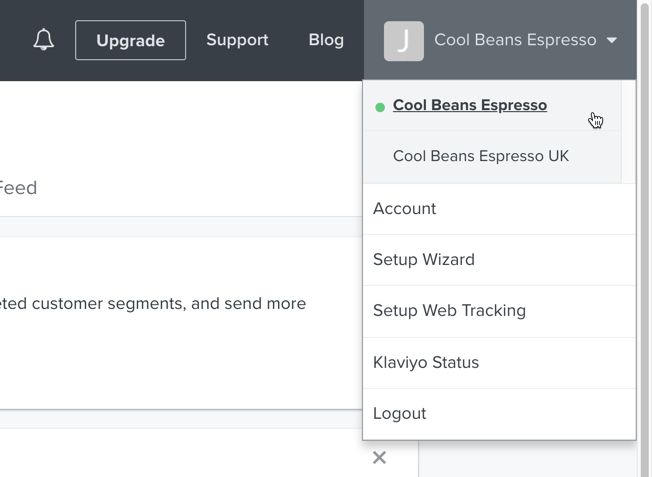
Task: Select Logout from dropdown
Action: pos(499,414)
